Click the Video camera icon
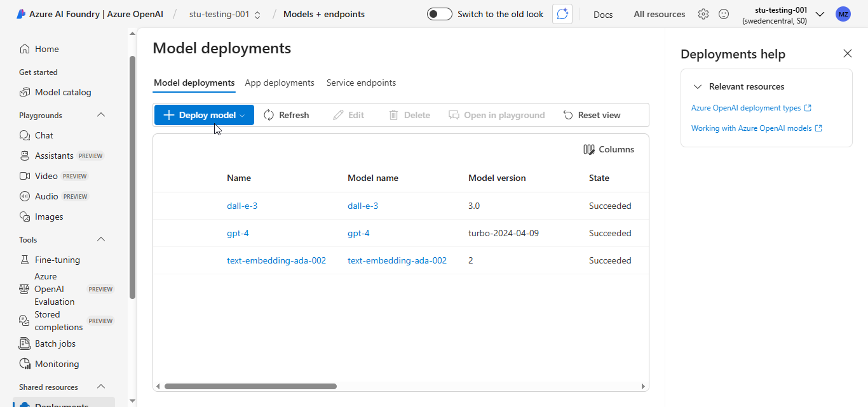Viewport: 868px width, 407px height. tap(25, 176)
